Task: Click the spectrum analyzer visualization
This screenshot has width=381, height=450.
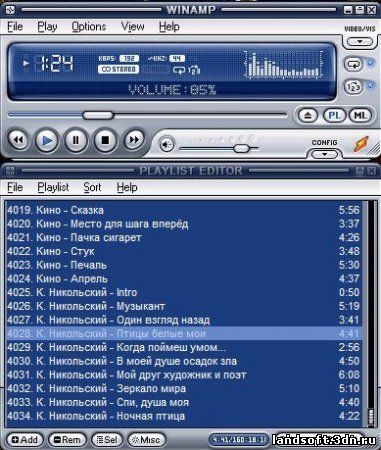Action: 284,64
